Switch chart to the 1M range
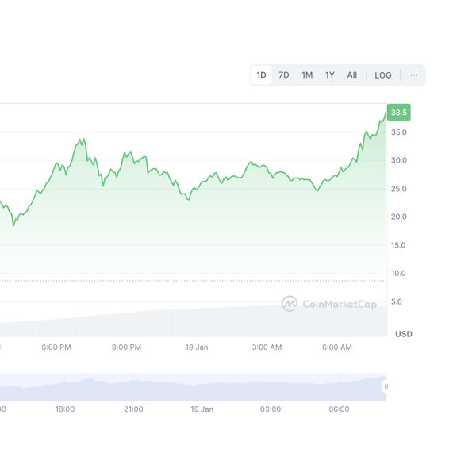The width and height of the screenshot is (476, 476). coord(307,75)
